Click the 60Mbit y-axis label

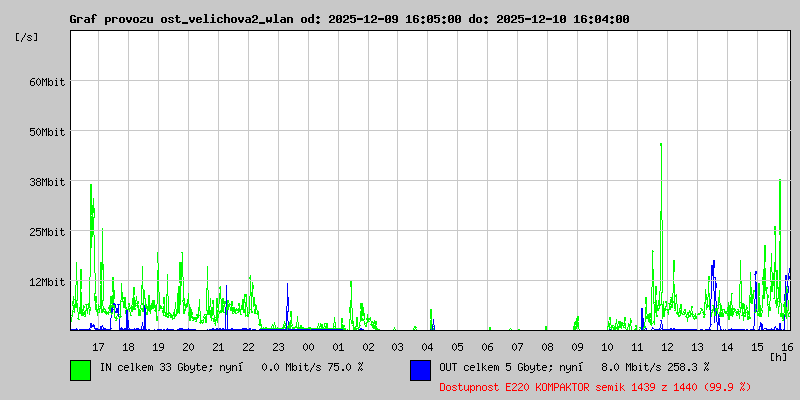point(47,82)
